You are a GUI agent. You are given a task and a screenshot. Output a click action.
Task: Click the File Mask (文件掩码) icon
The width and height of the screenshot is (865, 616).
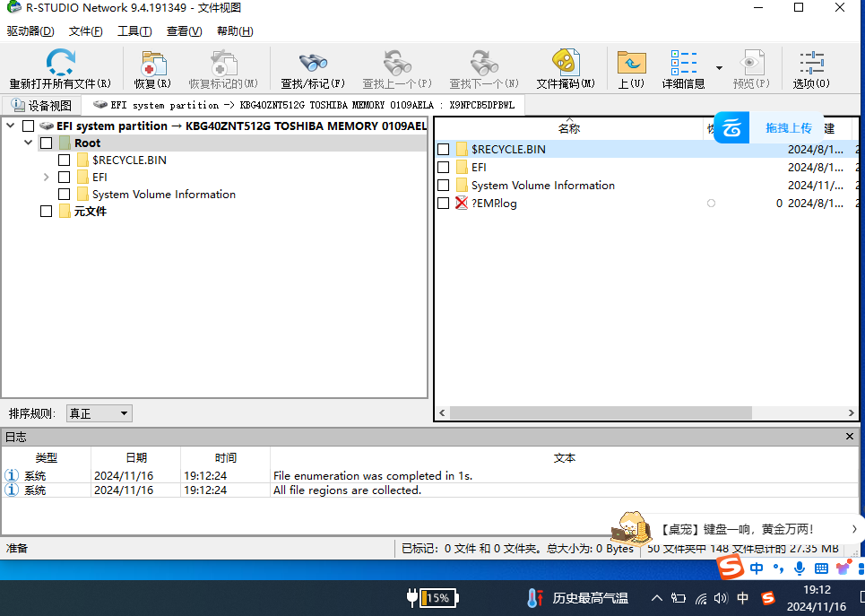565,63
